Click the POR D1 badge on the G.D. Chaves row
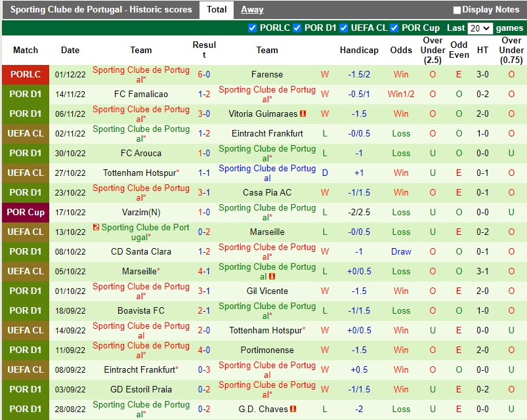Screen dimensions: 527x420 coord(25,409)
